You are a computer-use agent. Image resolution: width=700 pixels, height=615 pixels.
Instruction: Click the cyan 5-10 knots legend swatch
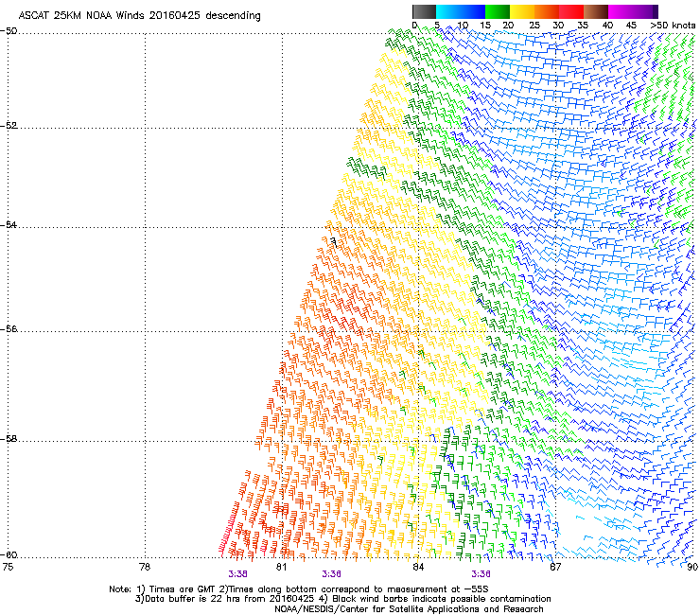(448, 11)
